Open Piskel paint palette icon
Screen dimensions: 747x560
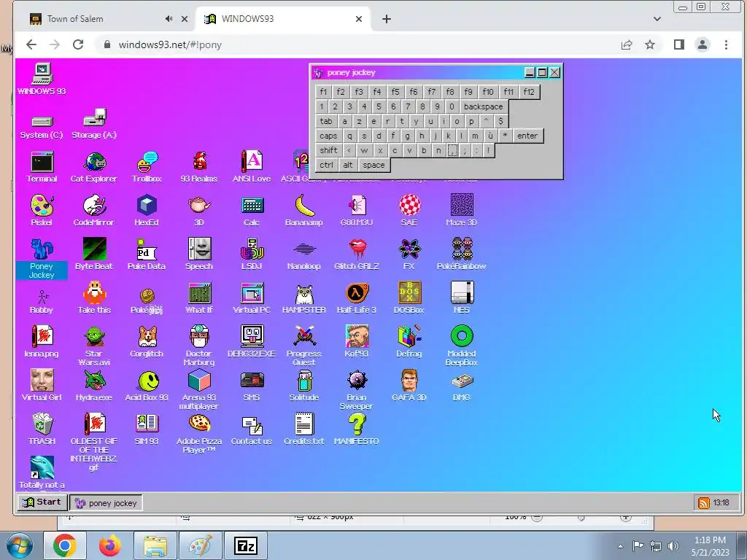42,211
